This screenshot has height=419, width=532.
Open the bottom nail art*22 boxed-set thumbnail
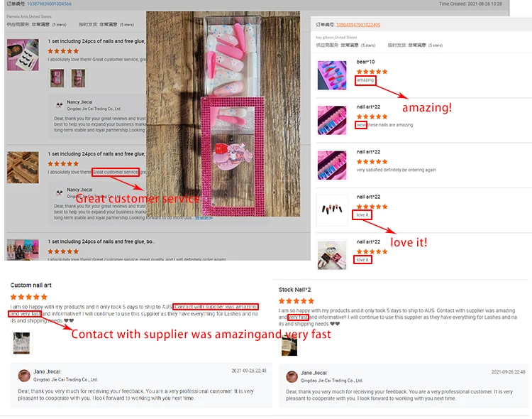(332, 255)
